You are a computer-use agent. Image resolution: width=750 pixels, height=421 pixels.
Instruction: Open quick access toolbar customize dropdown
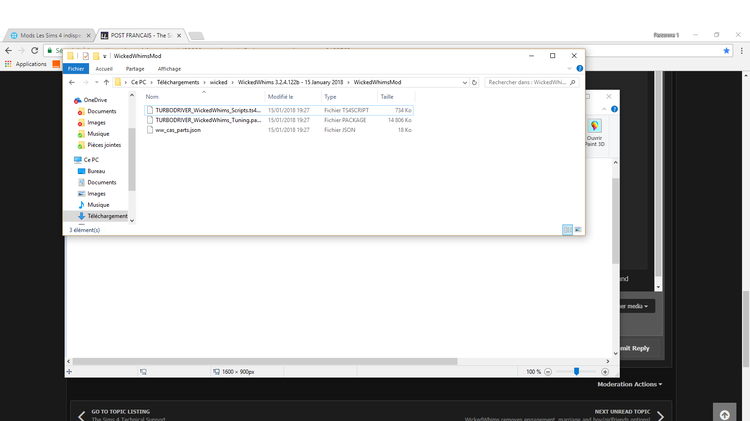point(105,56)
